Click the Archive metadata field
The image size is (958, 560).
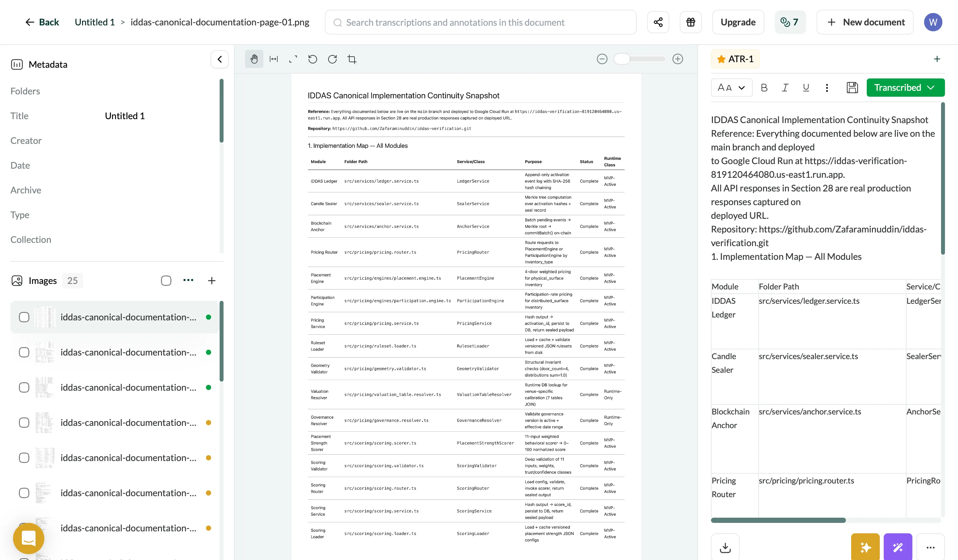pyautogui.click(x=26, y=190)
